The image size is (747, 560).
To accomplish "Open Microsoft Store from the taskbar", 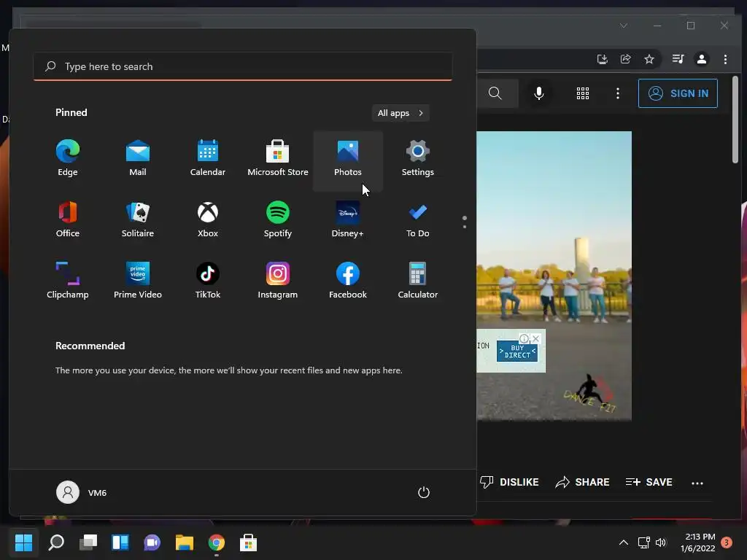I will (x=248, y=542).
